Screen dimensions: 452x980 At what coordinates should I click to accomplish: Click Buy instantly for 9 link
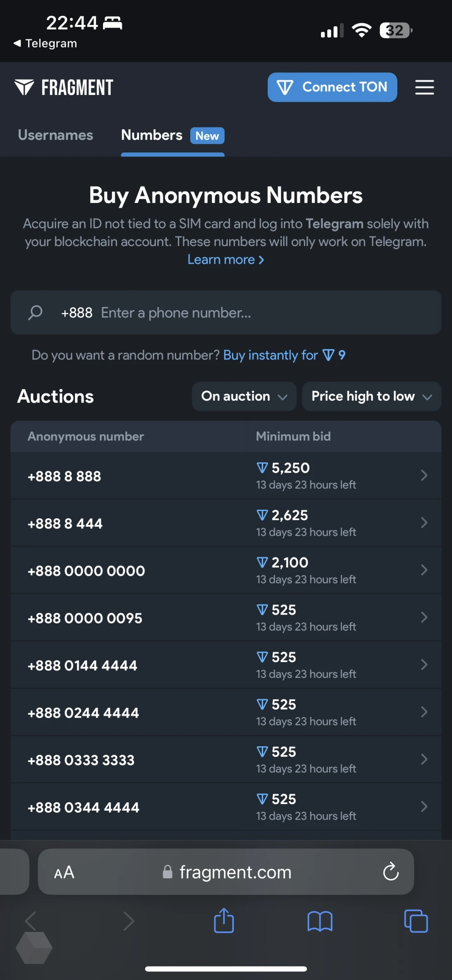(284, 355)
